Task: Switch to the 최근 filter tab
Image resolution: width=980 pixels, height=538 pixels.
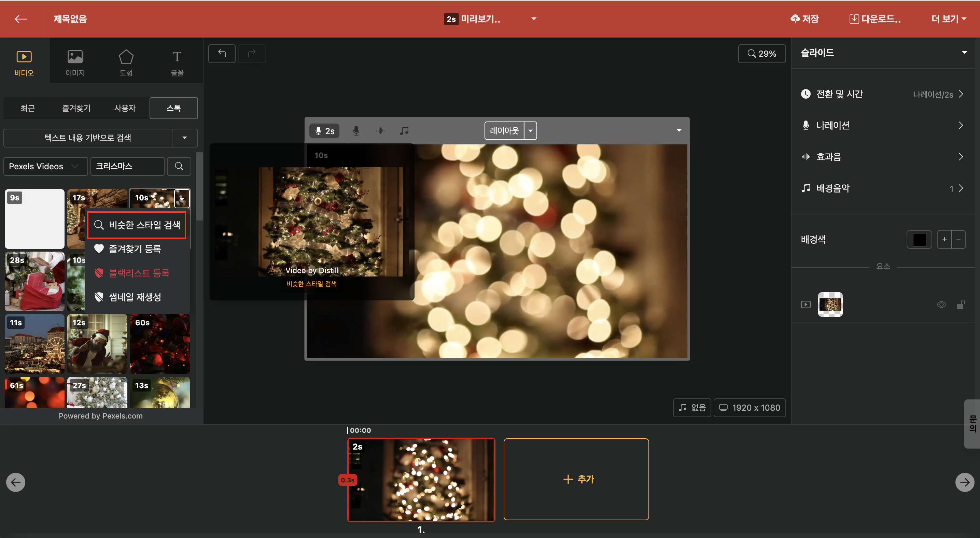Action: click(x=28, y=108)
